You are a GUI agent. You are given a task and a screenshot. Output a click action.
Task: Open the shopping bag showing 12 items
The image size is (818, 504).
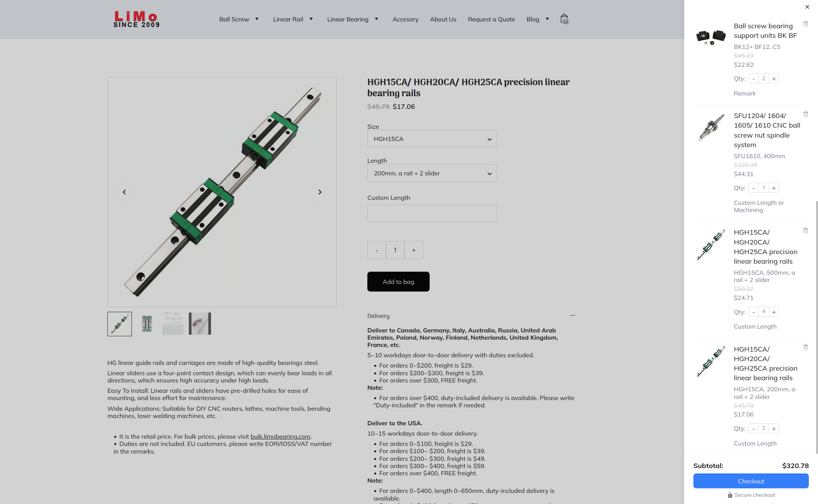click(x=565, y=18)
